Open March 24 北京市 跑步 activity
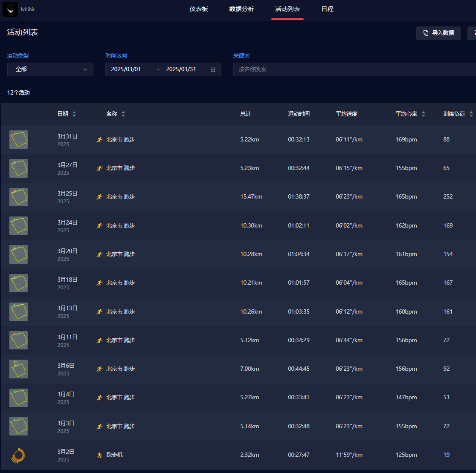476x473 pixels. point(120,225)
